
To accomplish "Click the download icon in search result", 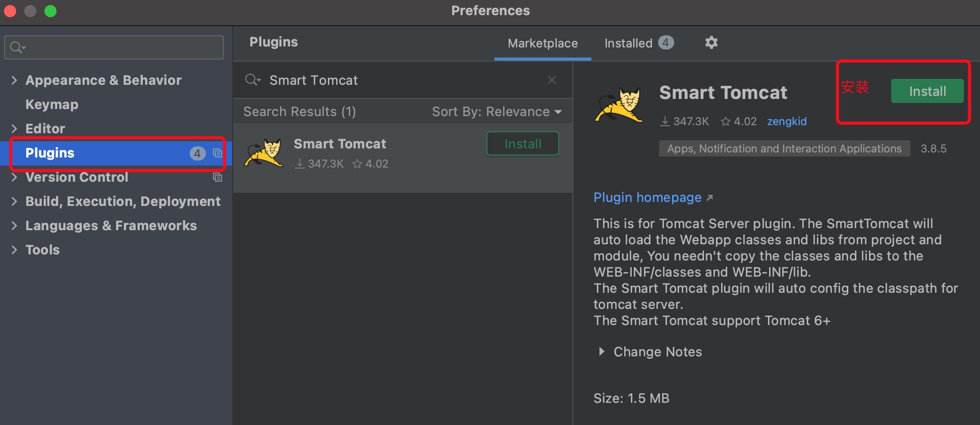I will pyautogui.click(x=300, y=164).
